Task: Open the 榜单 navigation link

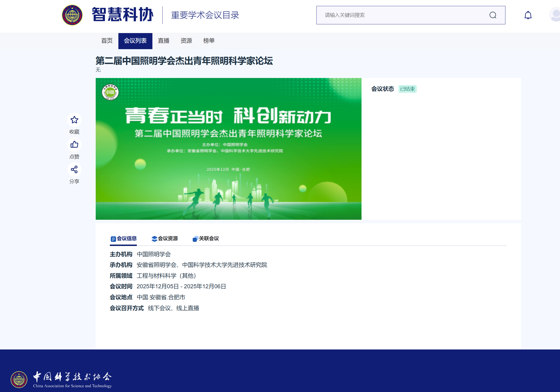Action: [x=209, y=41]
